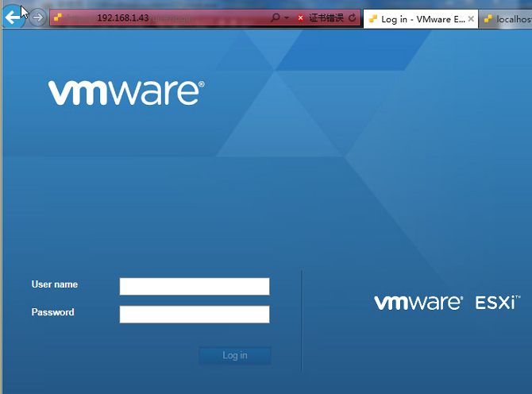
Task: Click the site favicon in address bar
Action: (x=58, y=17)
